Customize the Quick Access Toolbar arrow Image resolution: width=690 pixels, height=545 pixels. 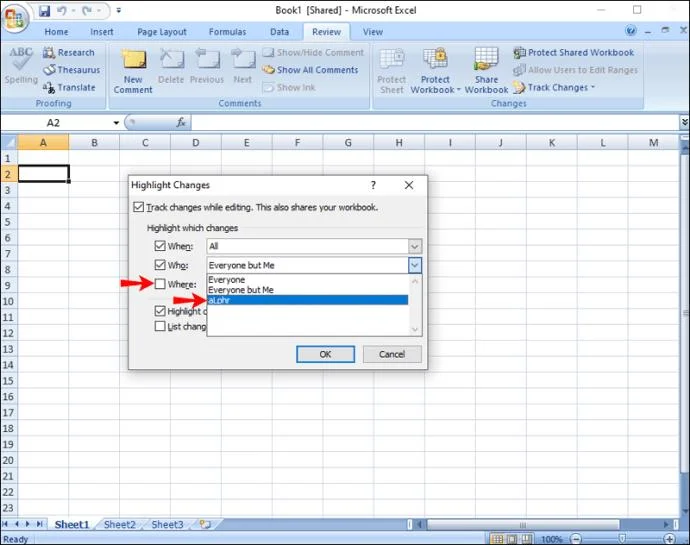pos(118,11)
